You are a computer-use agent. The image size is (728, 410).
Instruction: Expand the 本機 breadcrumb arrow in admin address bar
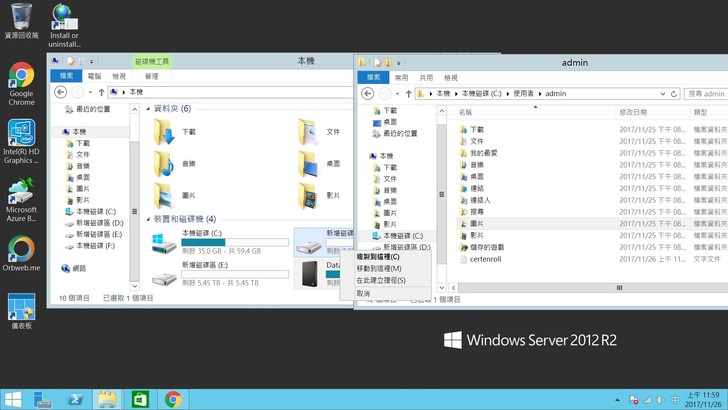coord(456,94)
